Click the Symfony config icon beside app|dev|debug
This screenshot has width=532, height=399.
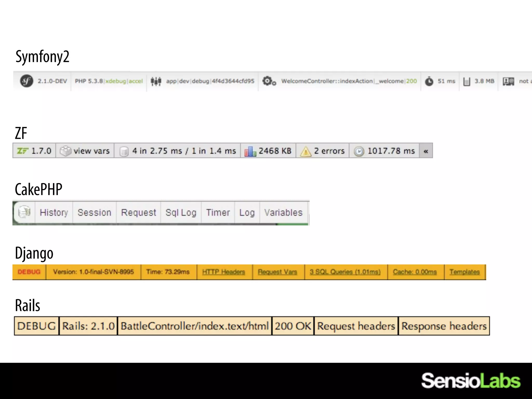pos(156,81)
